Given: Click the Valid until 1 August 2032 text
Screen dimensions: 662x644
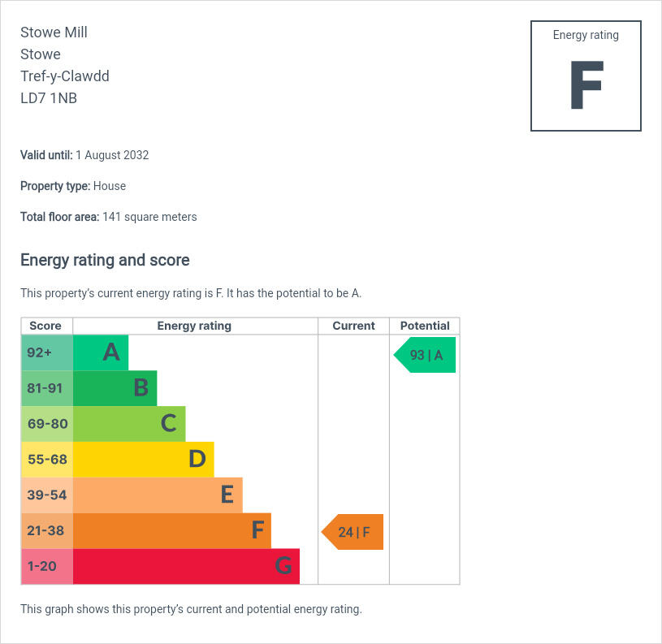Looking at the screenshot, I should coord(84,155).
